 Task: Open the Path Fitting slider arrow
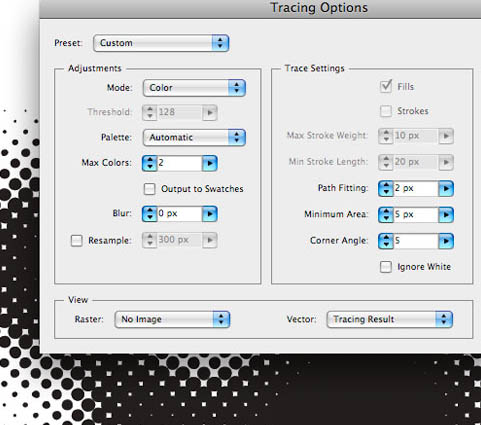[x=446, y=189]
